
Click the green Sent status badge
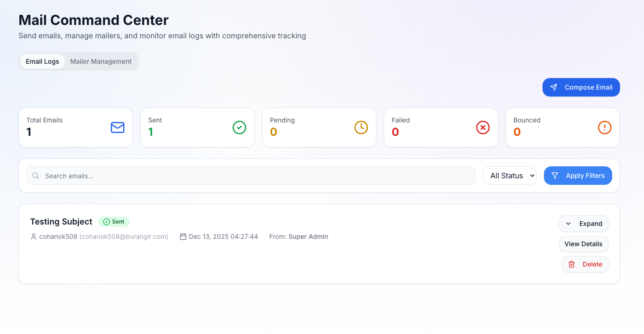point(113,222)
